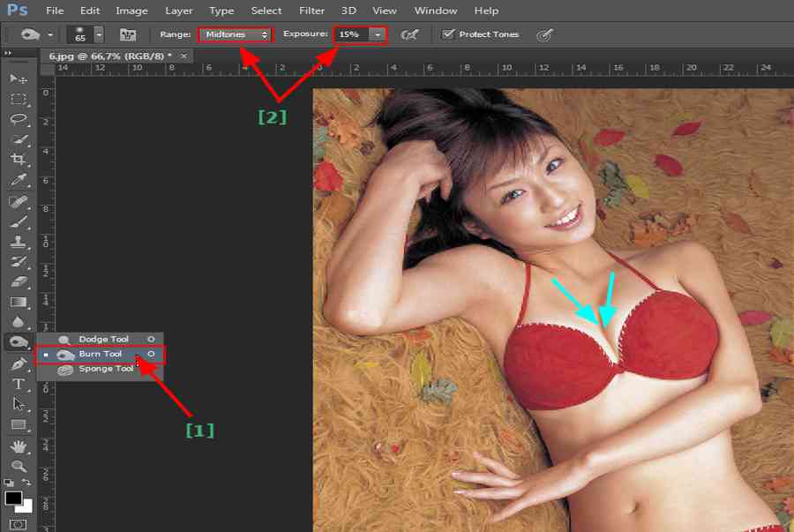Image resolution: width=794 pixels, height=532 pixels.
Task: Open the Brush panel toggle icon
Action: tap(128, 34)
